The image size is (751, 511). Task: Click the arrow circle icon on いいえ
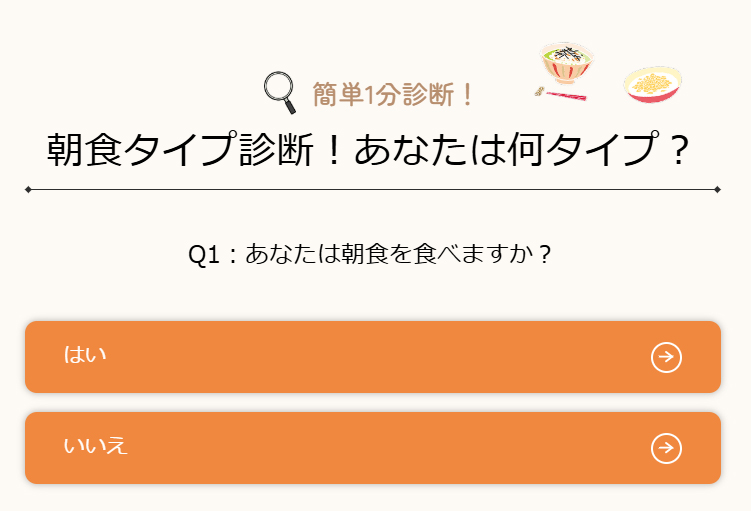point(666,448)
